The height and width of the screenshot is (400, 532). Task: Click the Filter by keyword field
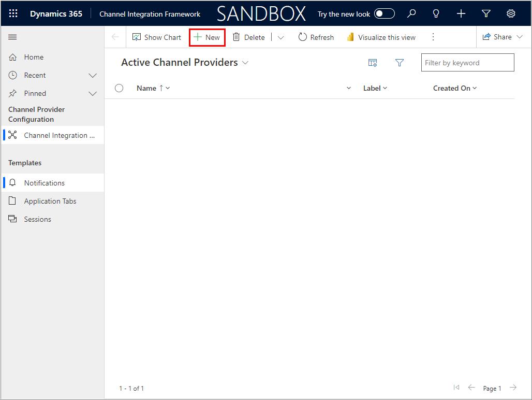point(467,62)
